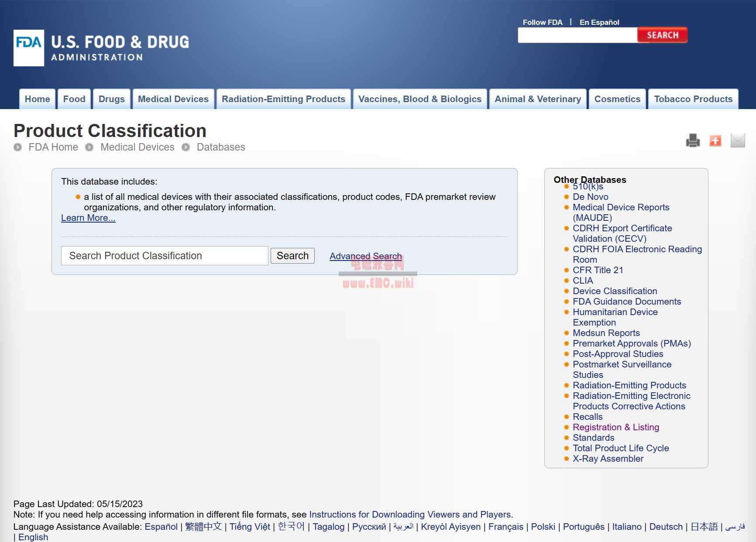Select Kreyòl Ayisyen language link
Screen dimensions: 756x542
coord(451,527)
